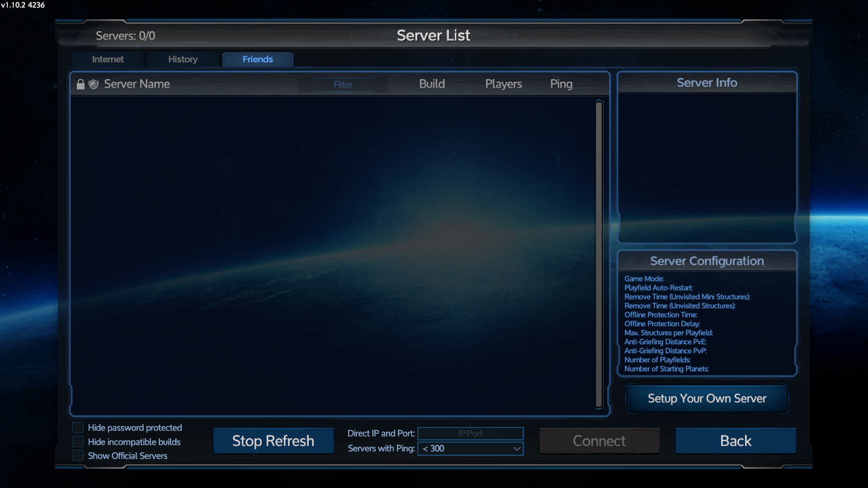This screenshot has height=488, width=868.
Task: Click the server name Filter field
Action: click(x=343, y=84)
